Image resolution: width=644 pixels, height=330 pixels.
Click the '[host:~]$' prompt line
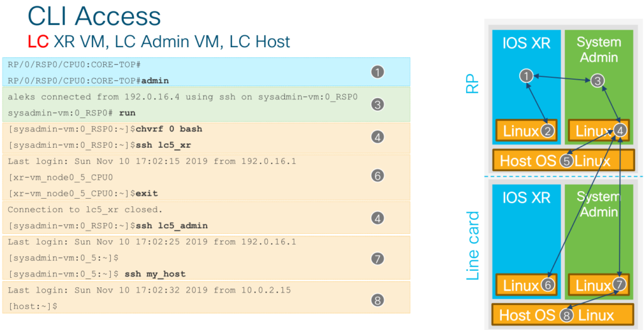pyautogui.click(x=33, y=306)
